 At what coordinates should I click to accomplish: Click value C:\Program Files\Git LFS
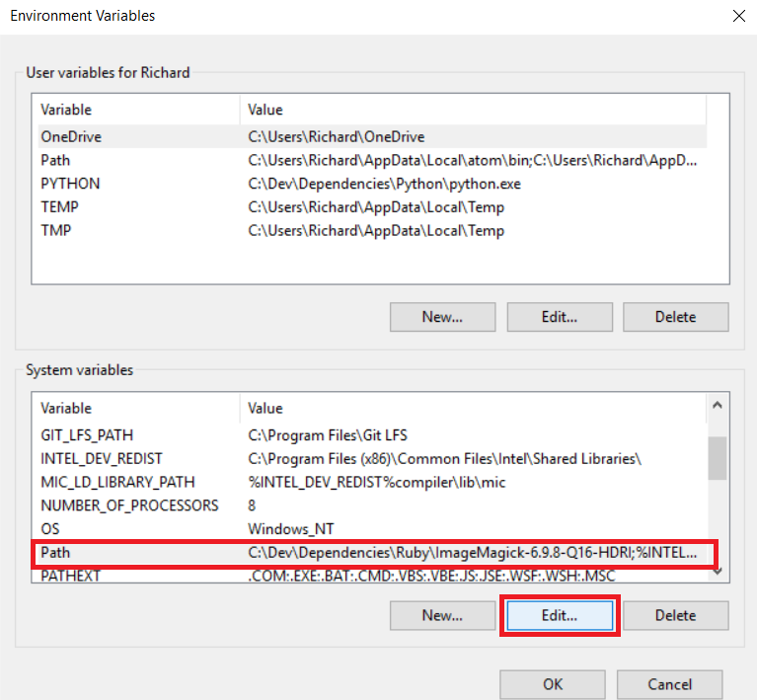[328, 435]
